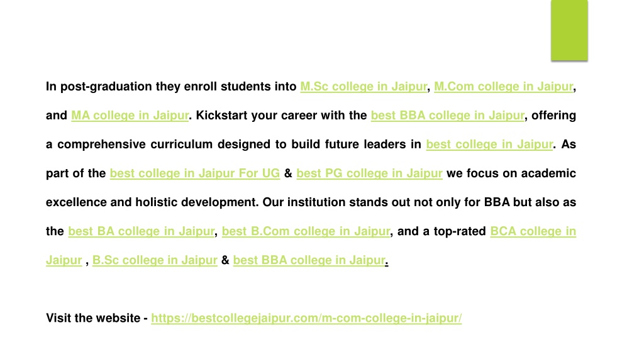Viewport: 644px width, 362px height.
Task: Click the wrapped 'Jaipur' link text before B.Sc
Action: click(64, 260)
